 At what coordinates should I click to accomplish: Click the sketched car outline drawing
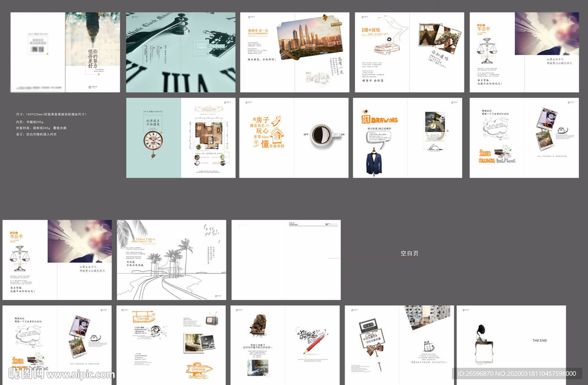(x=383, y=49)
